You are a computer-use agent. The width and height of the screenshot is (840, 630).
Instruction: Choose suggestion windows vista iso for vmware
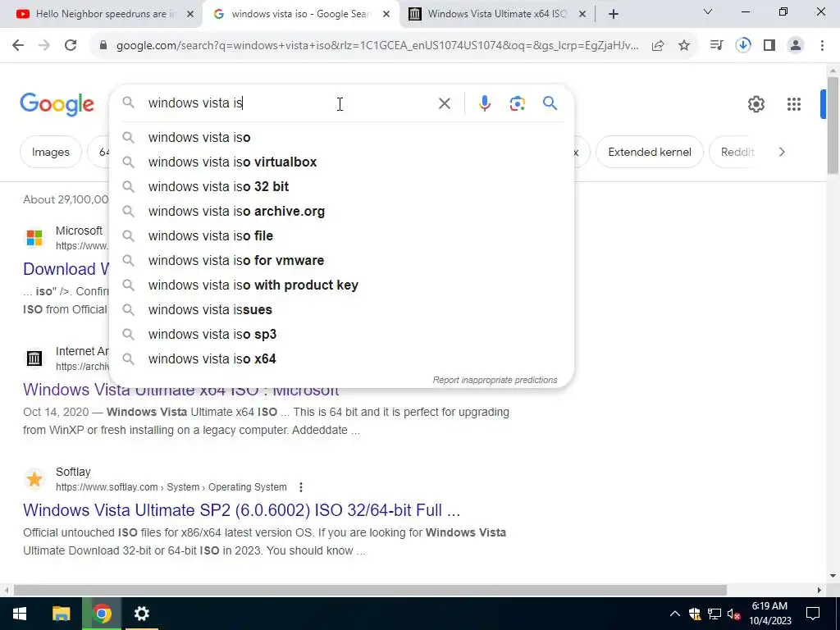click(341, 260)
